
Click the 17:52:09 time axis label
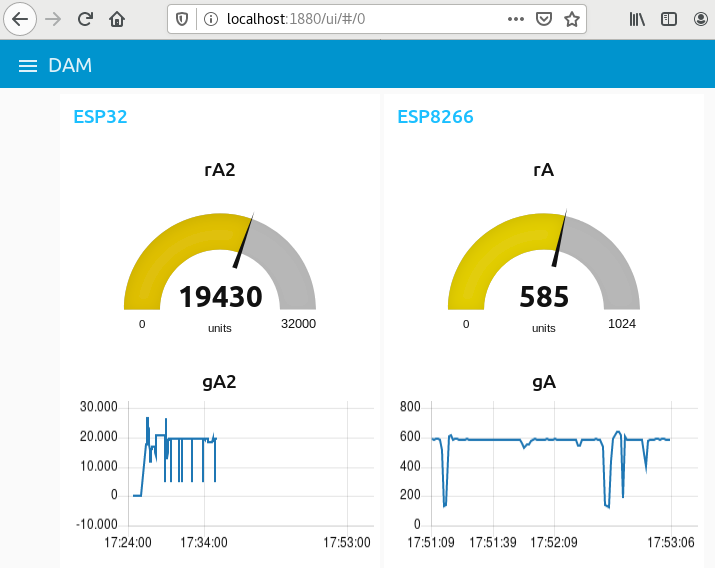(x=554, y=542)
